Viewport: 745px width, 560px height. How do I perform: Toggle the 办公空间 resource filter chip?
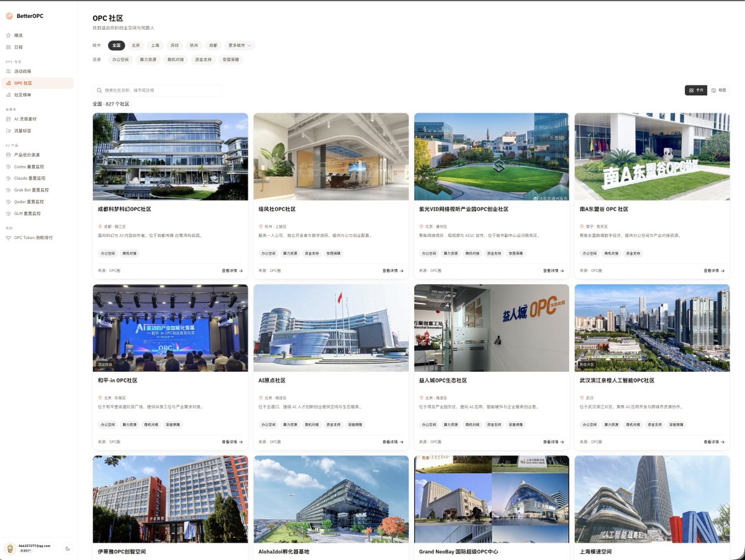(x=121, y=60)
